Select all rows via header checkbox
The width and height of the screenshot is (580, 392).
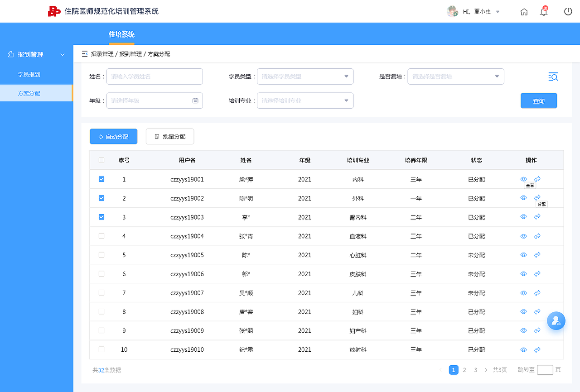coord(101,160)
